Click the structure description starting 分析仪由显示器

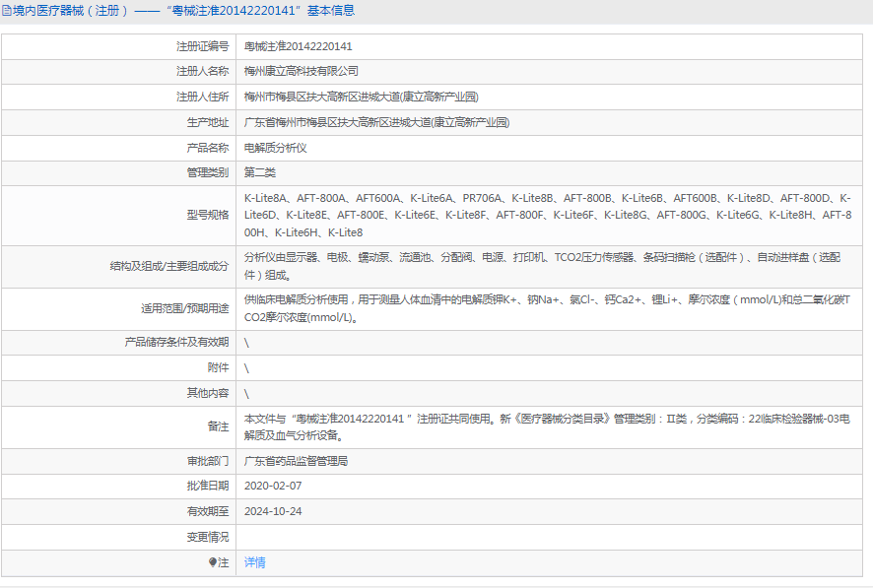click(x=542, y=266)
